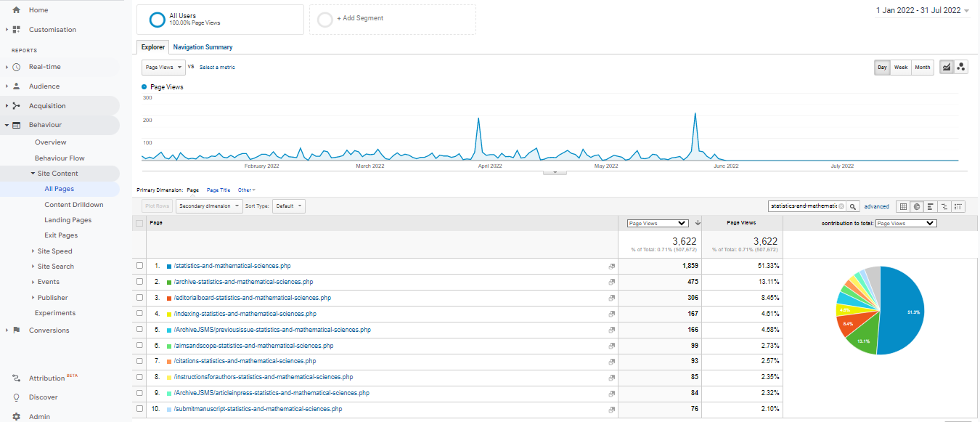
Task: Select the data table view icon
Action: (x=903, y=206)
